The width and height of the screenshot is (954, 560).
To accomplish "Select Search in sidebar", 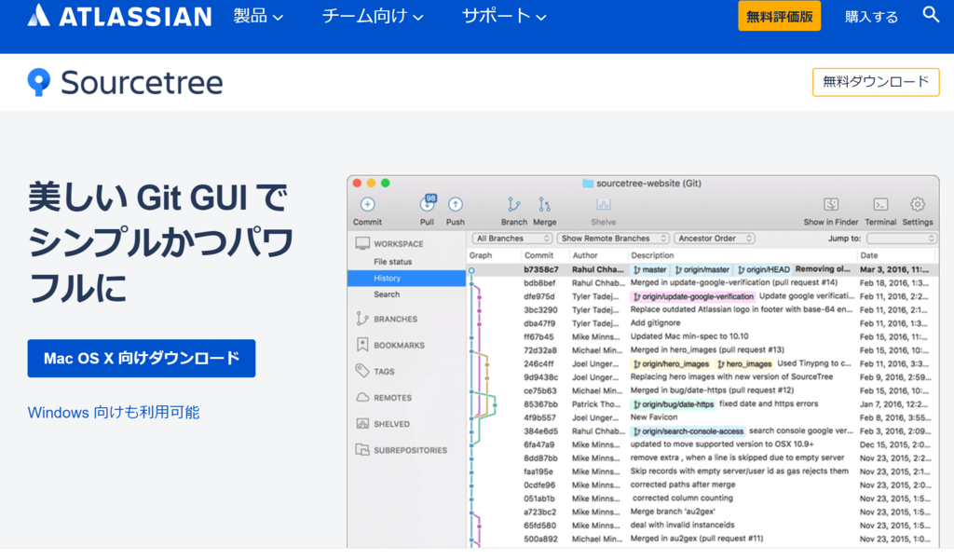I will tap(387, 294).
